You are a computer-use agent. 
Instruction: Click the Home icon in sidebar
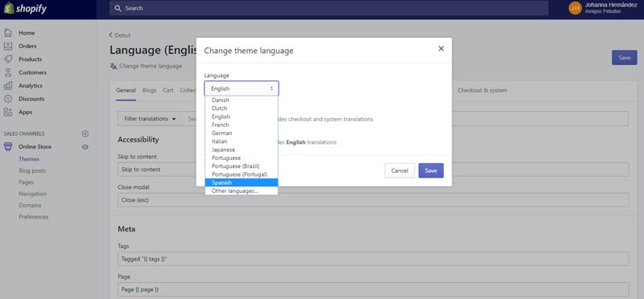[x=8, y=33]
